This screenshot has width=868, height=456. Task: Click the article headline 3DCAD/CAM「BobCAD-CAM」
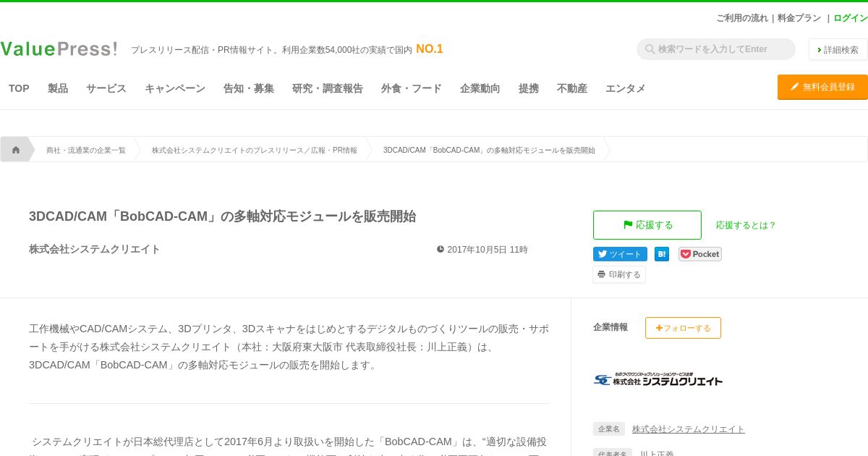click(223, 216)
